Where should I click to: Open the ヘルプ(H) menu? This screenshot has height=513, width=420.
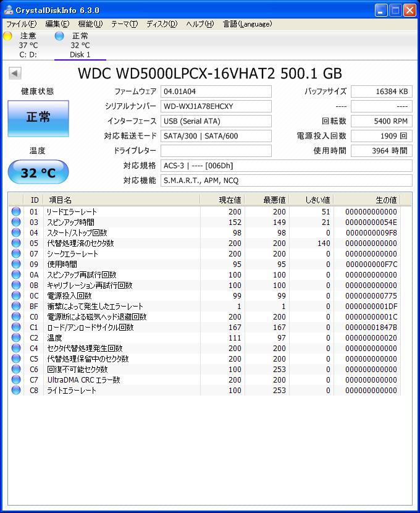(200, 24)
